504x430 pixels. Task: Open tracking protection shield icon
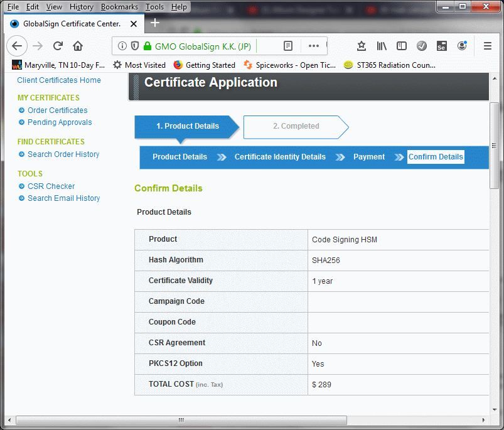[x=135, y=46]
